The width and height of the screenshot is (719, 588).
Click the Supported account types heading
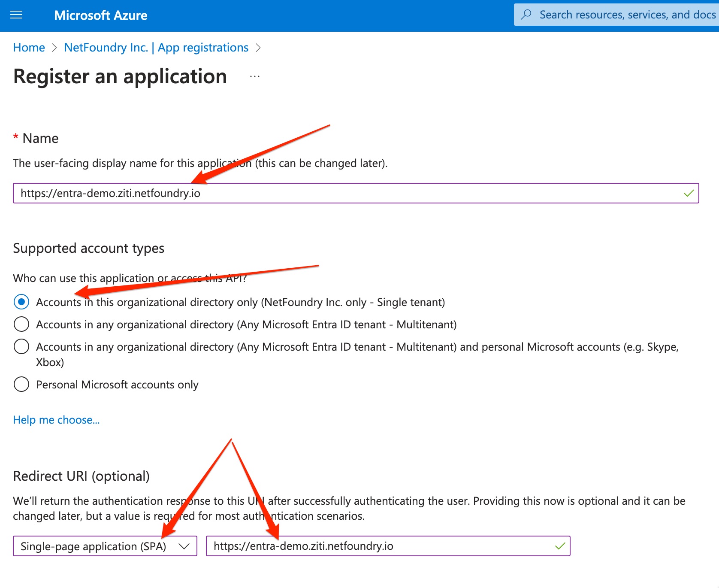(x=89, y=249)
